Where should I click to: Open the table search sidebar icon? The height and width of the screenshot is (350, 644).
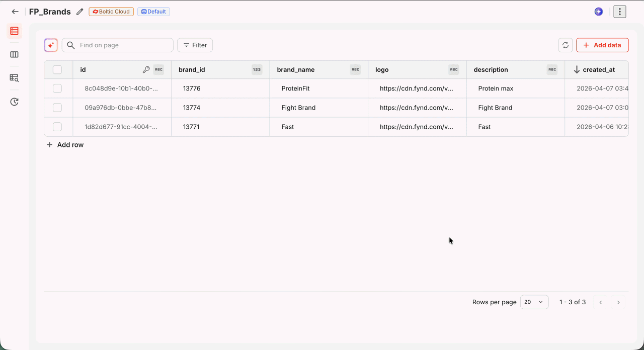point(14,78)
